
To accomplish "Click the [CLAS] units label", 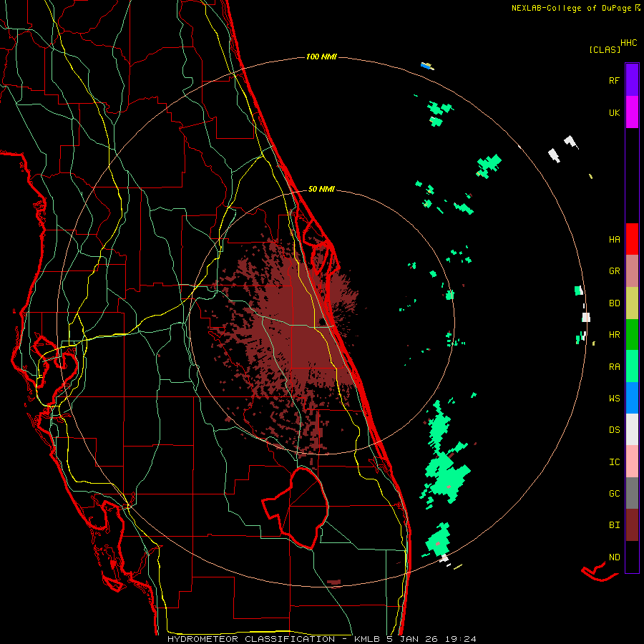I will pos(605,50).
